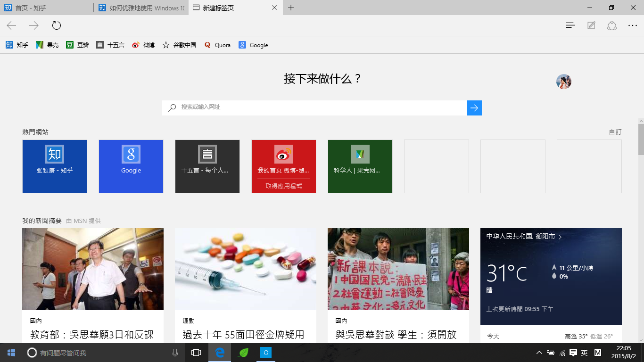This screenshot has height=362, width=644.
Task: Open the taskbar clock showing 22:05
Action: [x=623, y=353]
